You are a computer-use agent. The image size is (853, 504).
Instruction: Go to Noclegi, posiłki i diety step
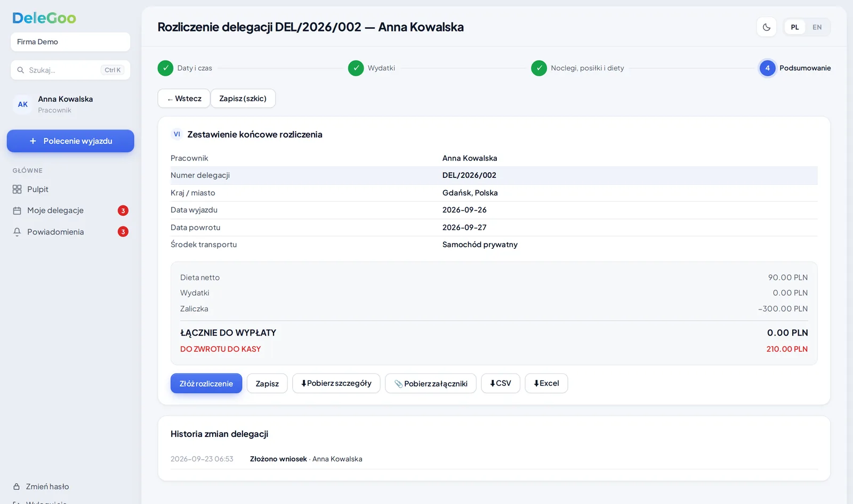[x=577, y=68]
